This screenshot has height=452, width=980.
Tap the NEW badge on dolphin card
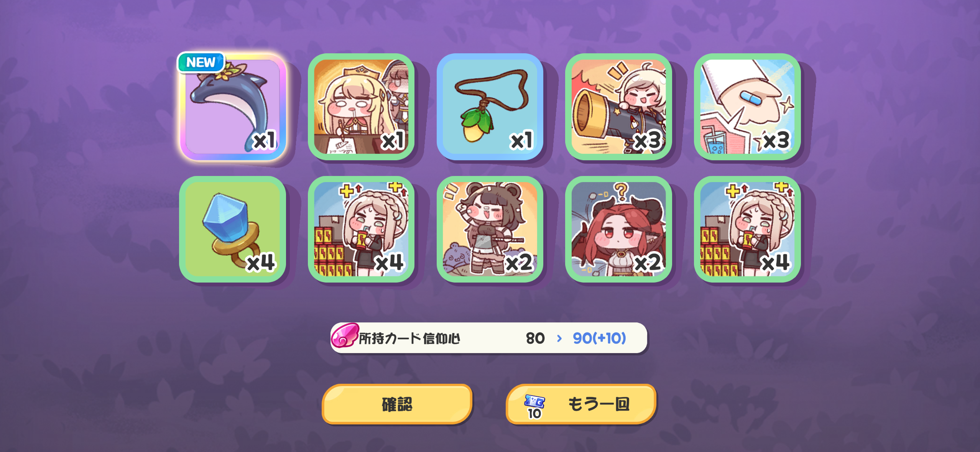pos(201,62)
